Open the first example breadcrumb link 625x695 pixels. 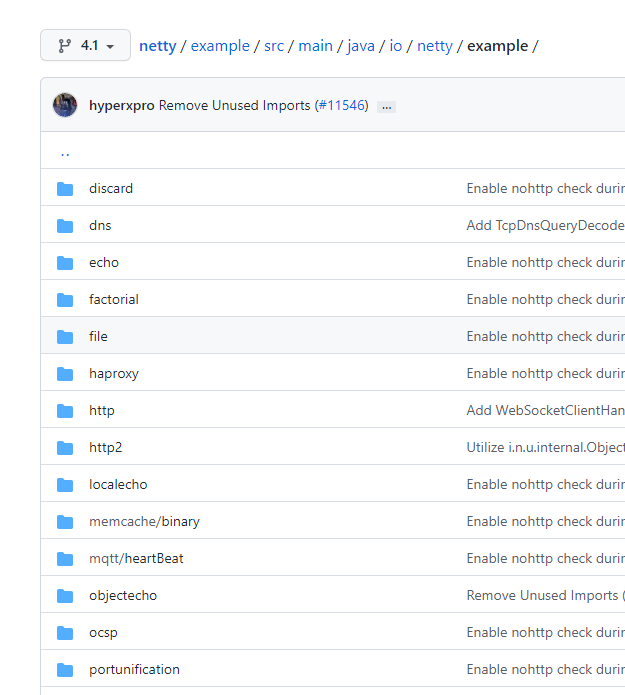220,46
